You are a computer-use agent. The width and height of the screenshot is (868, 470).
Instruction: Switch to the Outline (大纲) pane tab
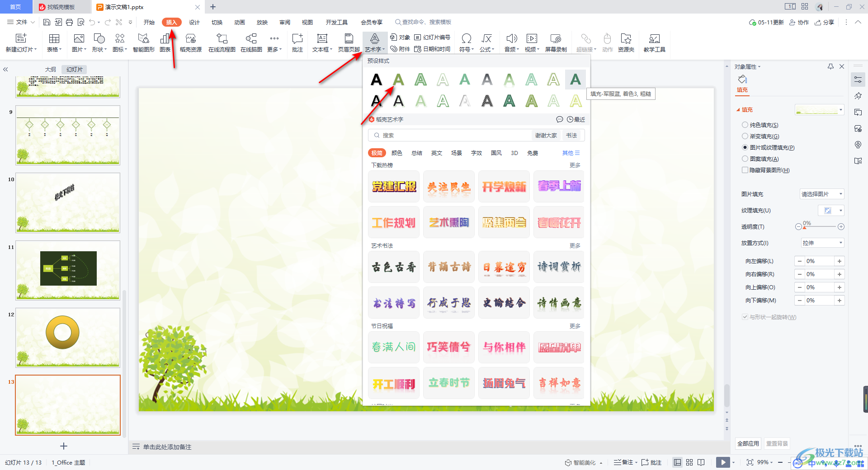[x=51, y=69]
